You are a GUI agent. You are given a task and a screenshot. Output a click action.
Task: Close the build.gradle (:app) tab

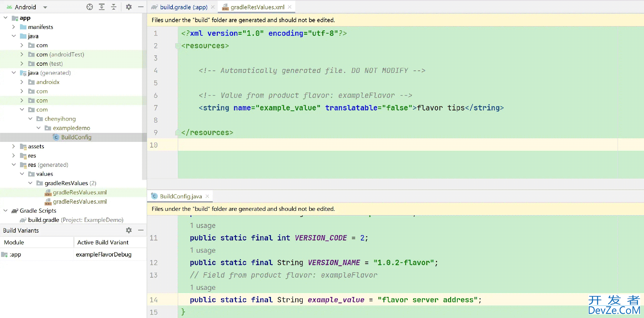tap(213, 7)
